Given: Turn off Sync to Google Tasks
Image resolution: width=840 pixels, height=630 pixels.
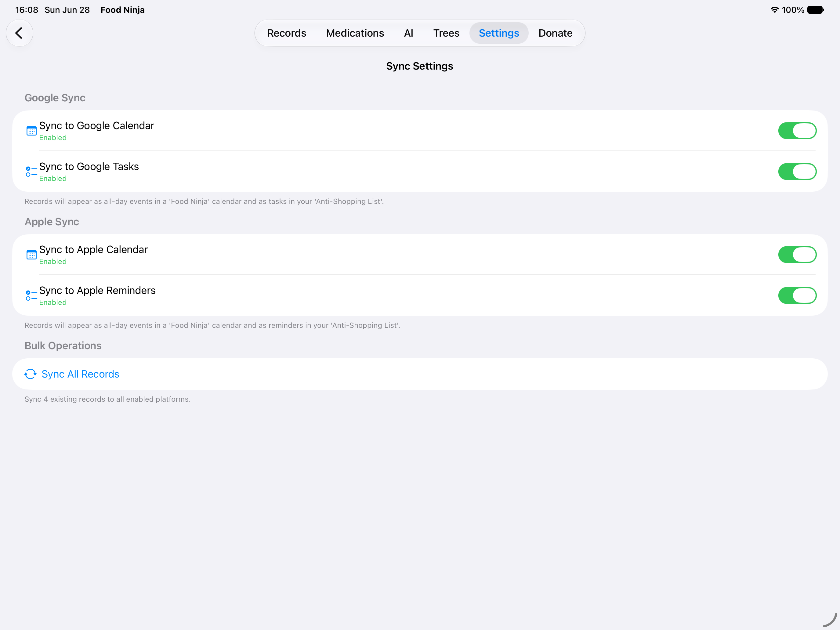Looking at the screenshot, I should [x=797, y=172].
